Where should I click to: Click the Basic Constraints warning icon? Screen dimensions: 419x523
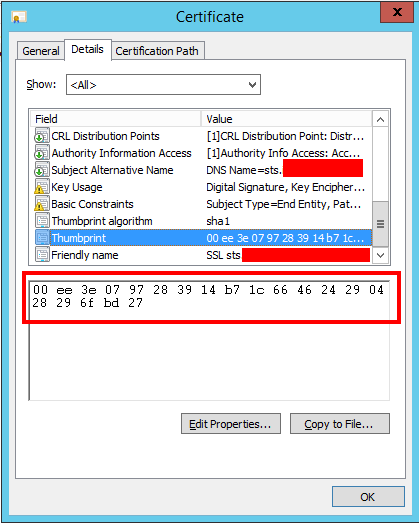click(x=42, y=204)
